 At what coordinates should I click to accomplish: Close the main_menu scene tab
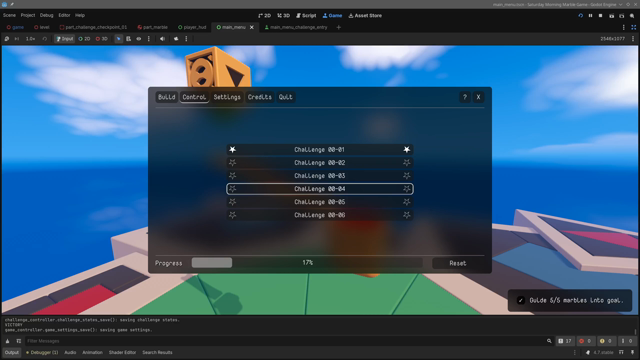tap(252, 27)
